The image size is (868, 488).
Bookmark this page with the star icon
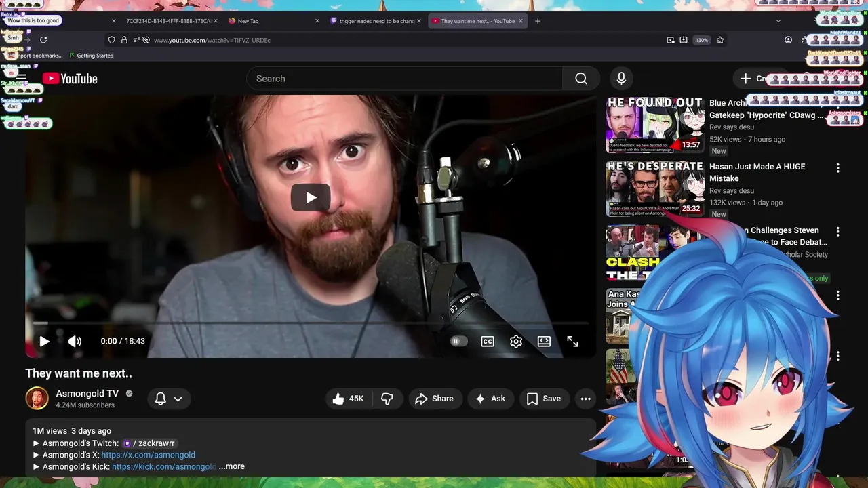[x=720, y=40]
